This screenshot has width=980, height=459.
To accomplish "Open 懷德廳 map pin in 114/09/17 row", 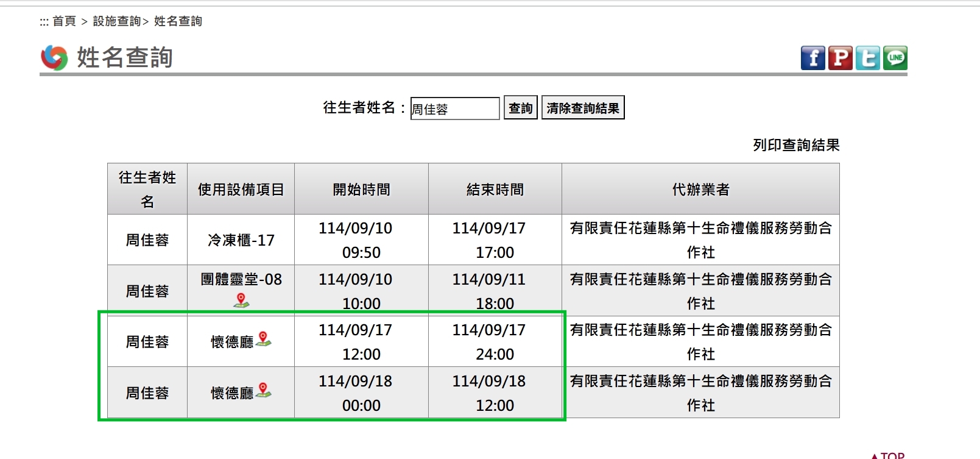I will (264, 339).
